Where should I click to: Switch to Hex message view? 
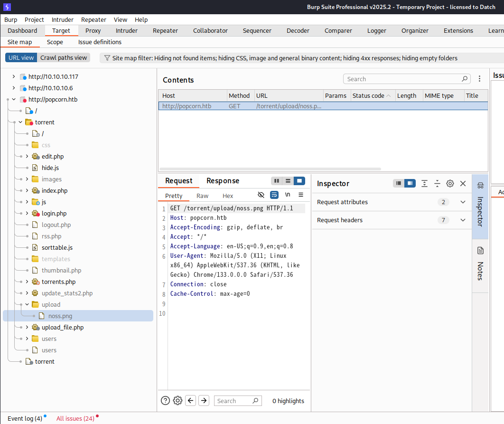228,196
